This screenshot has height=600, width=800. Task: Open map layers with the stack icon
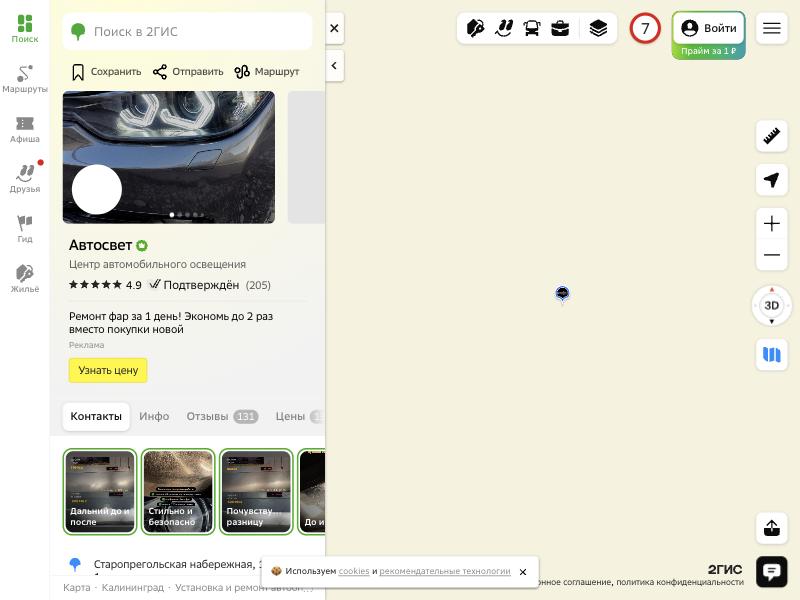[598, 28]
